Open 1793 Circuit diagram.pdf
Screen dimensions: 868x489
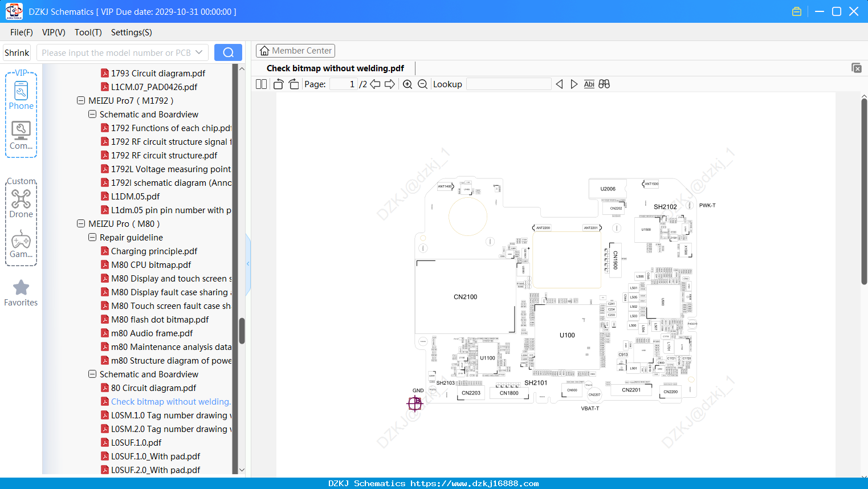point(158,73)
